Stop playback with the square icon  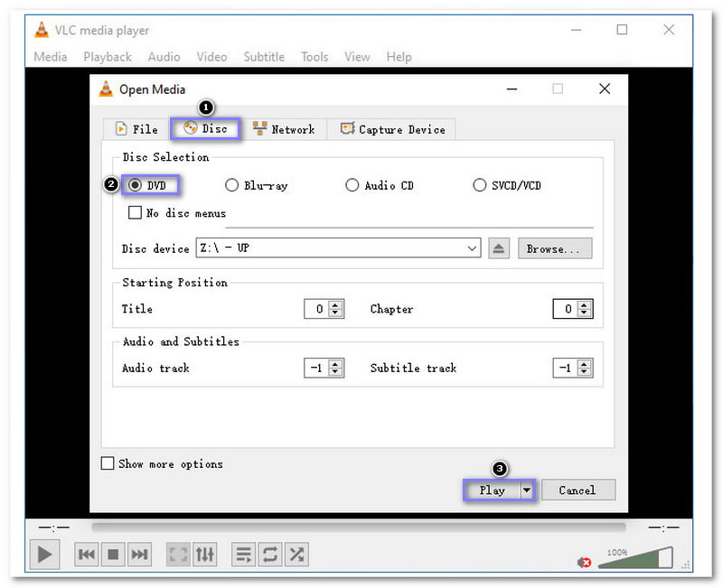113,554
